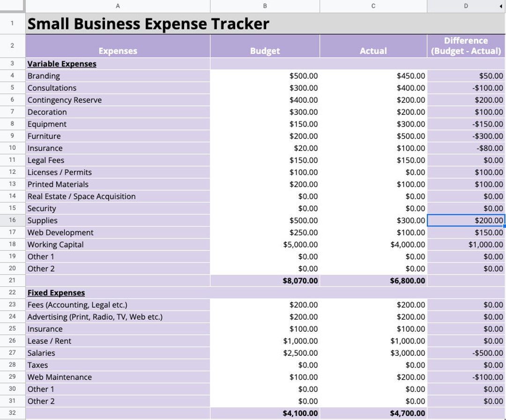Select the Furniture cell
This screenshot has height=420, width=506.
tap(118, 136)
